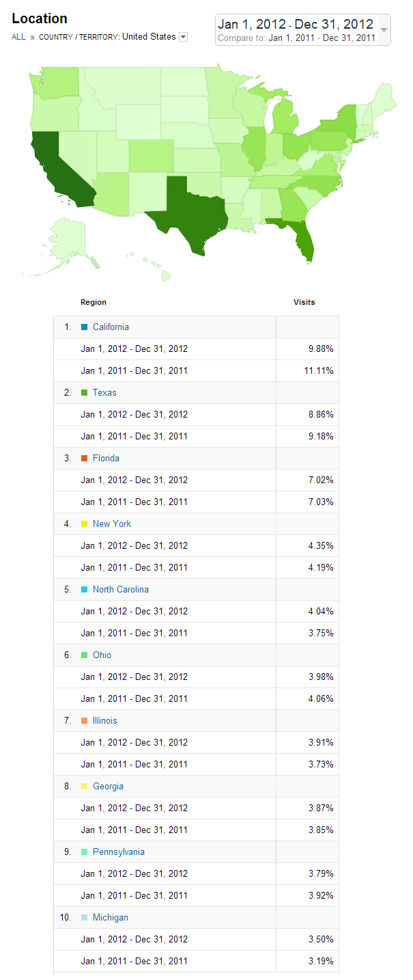
Task: Click the yellow New York color swatch
Action: (84, 524)
